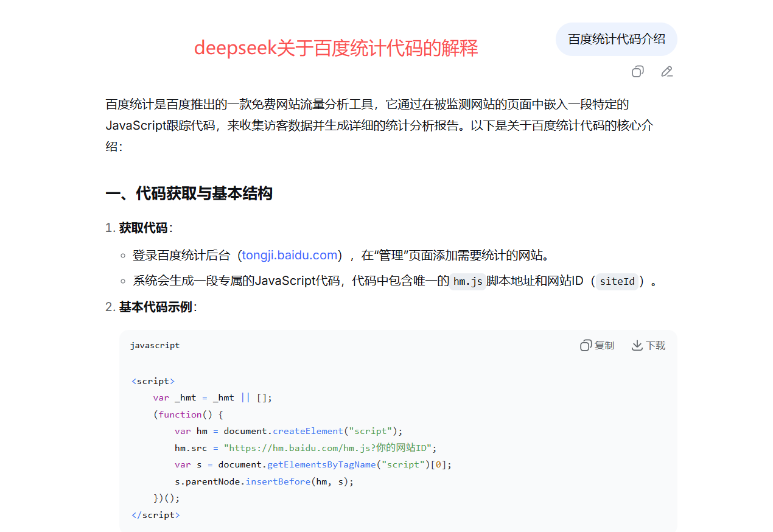Screen dimensions: 773x532
Task: Click the intro paragraph starting 百度统计是百度推出的
Action: [379, 125]
